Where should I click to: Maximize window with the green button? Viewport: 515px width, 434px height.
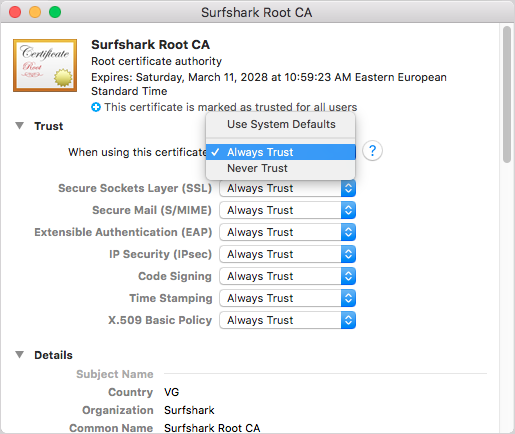[x=55, y=12]
